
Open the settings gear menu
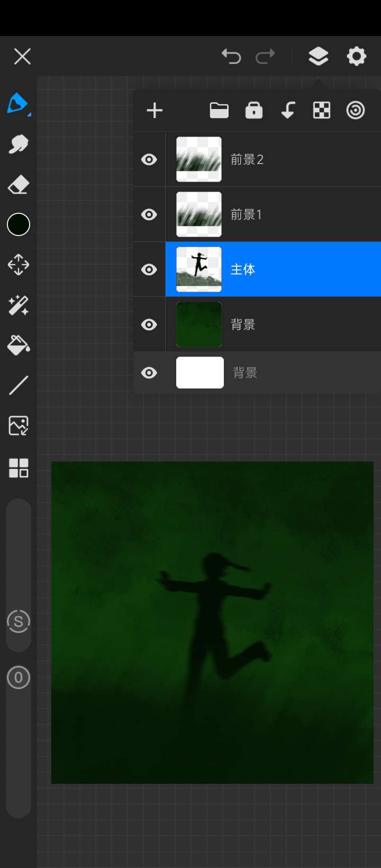click(x=356, y=56)
